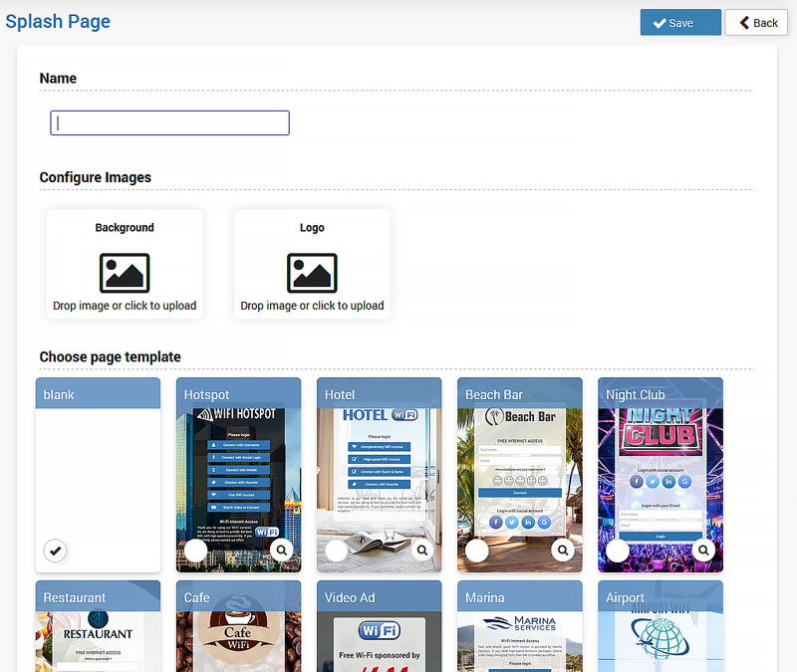Choose the Airport template thumbnail
The image size is (797, 672).
[x=661, y=626]
